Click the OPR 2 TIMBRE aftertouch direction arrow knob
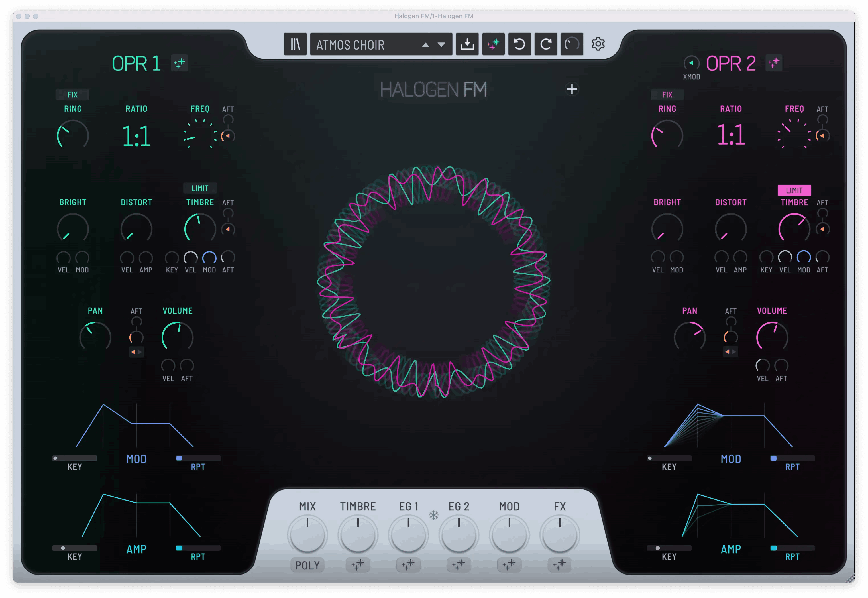This screenshot has height=598, width=868. (x=822, y=229)
